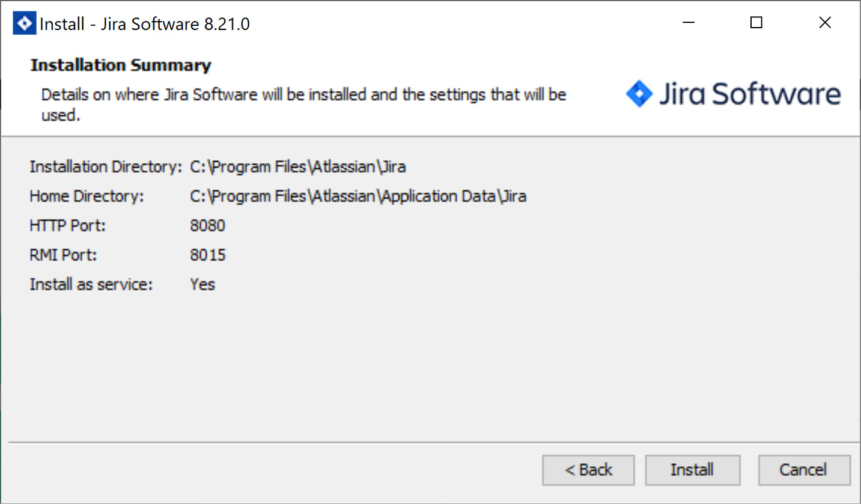Click the Back button
Screen dimensions: 861x504
click(588, 470)
